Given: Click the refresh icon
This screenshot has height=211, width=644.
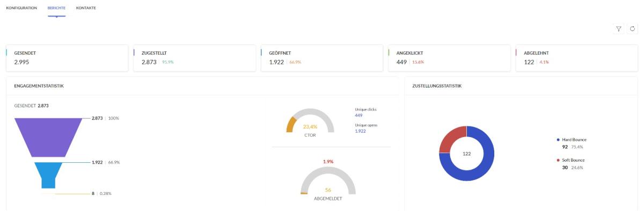Looking at the screenshot, I should tap(632, 29).
